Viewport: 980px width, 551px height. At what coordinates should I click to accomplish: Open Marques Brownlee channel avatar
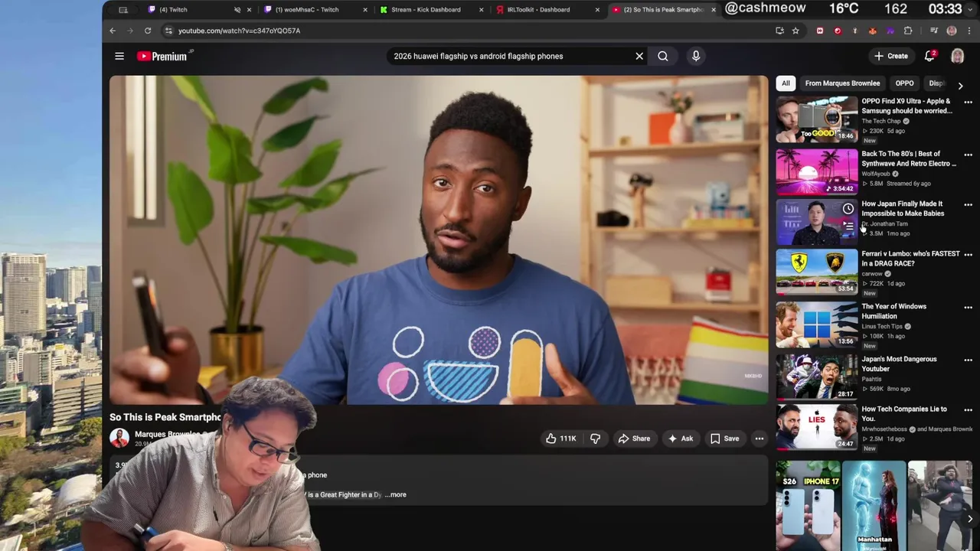coord(119,438)
